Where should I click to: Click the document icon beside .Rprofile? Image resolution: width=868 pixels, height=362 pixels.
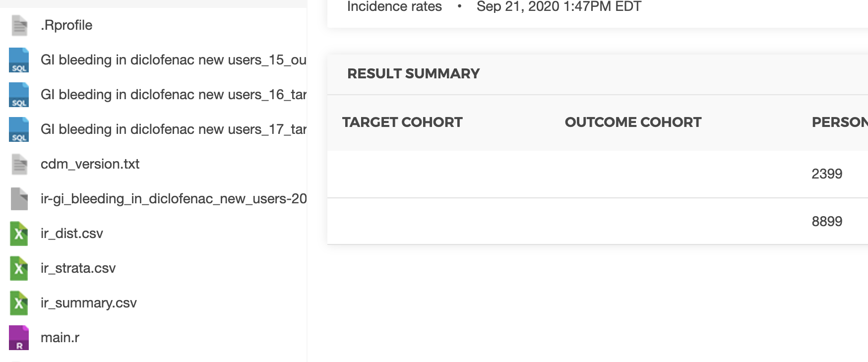point(18,25)
